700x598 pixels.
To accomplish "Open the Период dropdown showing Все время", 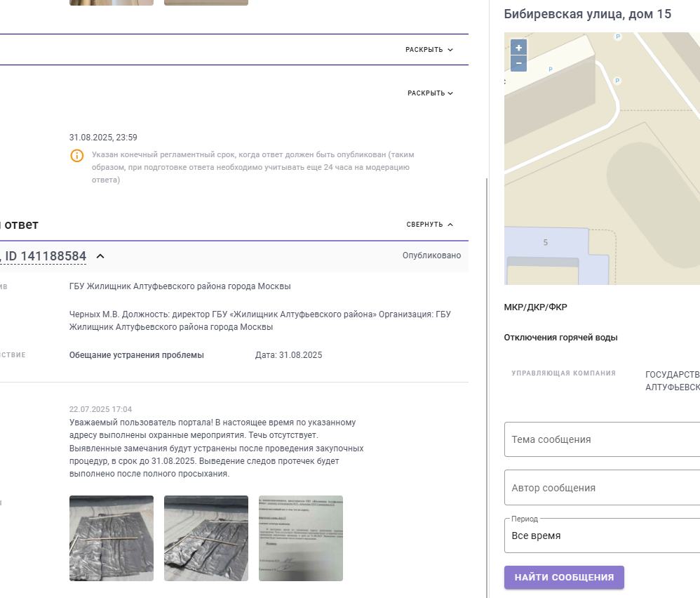I will pos(602,536).
